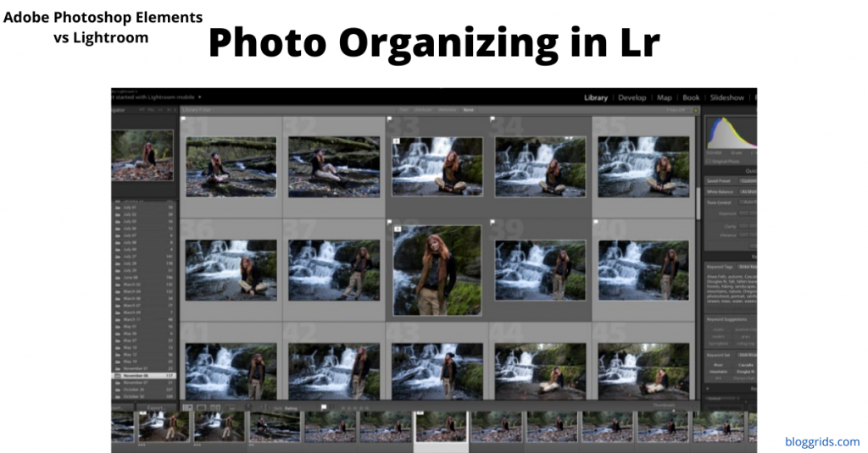
Task: Open the May 12 folder
Action: (x=142, y=355)
